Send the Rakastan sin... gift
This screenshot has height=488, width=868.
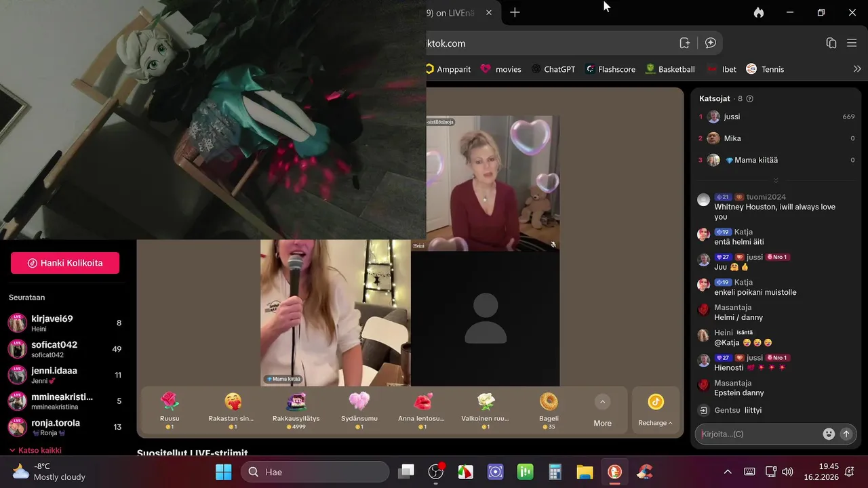(231, 410)
